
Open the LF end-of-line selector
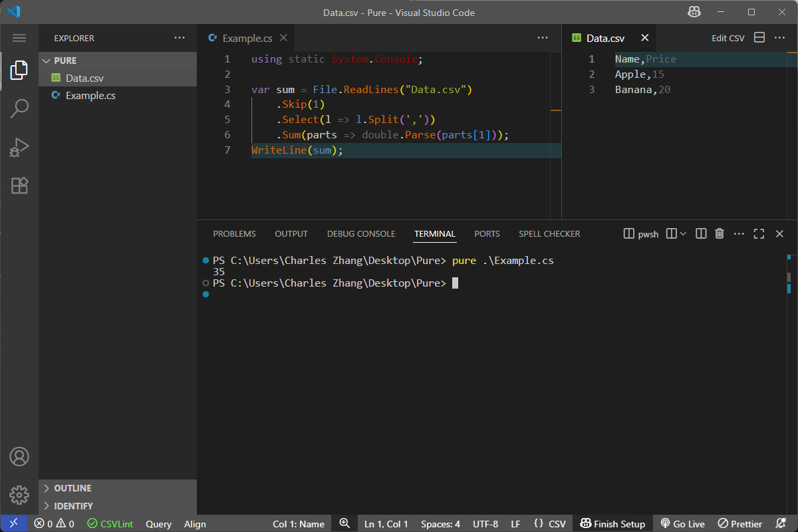(515, 523)
